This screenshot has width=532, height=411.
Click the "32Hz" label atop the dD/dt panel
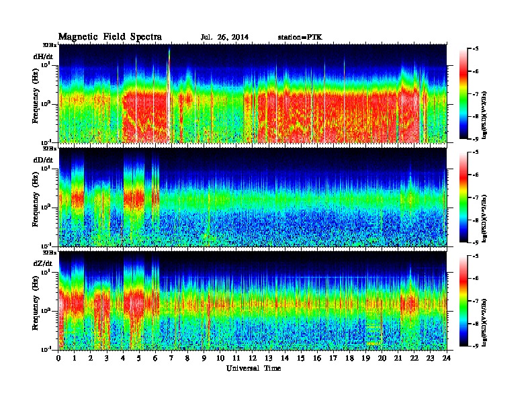(x=49, y=148)
